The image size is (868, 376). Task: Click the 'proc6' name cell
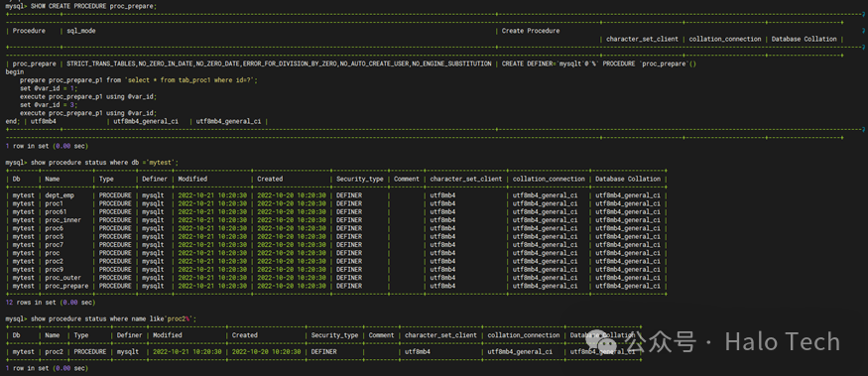coord(55,228)
